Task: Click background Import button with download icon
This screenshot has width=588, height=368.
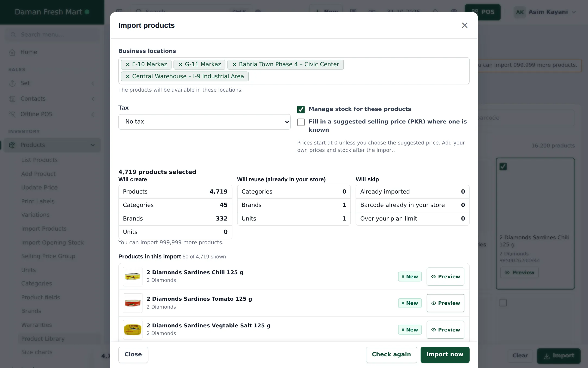Action: (x=559, y=356)
